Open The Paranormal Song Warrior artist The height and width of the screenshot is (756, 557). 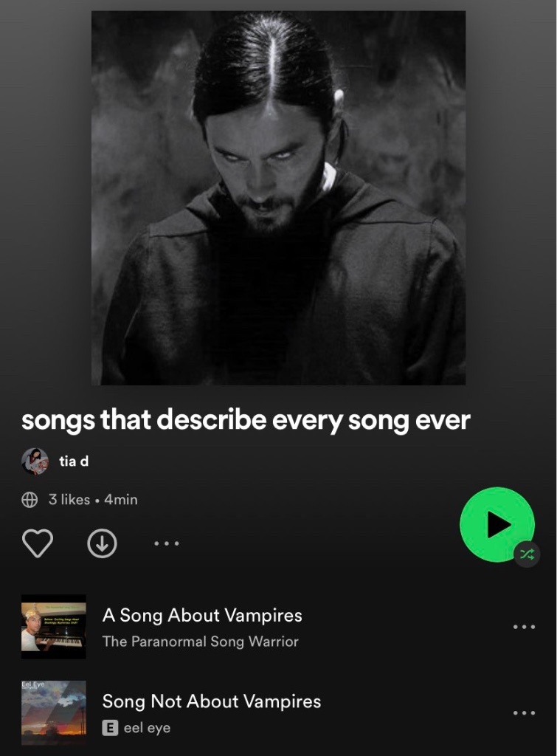[201, 642]
